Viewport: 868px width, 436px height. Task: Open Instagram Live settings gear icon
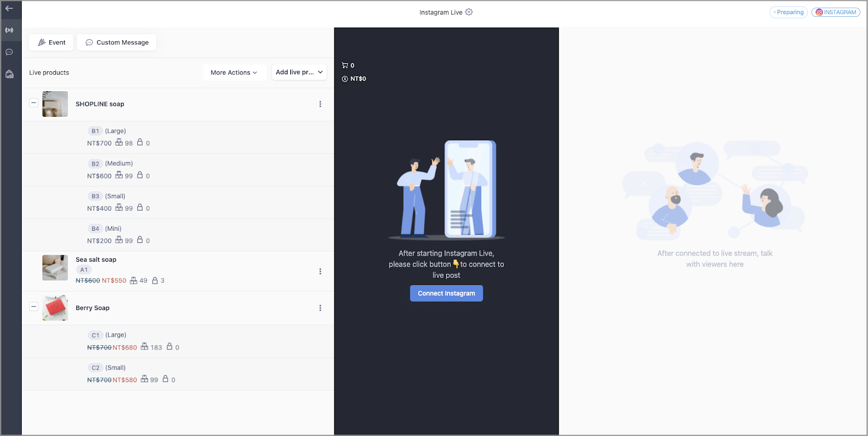coord(469,12)
